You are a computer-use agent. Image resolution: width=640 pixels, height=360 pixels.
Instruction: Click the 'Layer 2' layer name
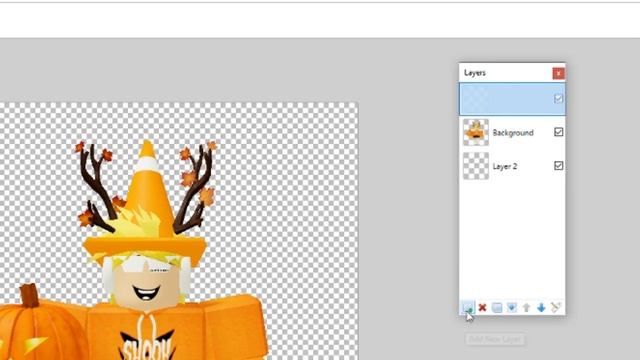tap(505, 166)
